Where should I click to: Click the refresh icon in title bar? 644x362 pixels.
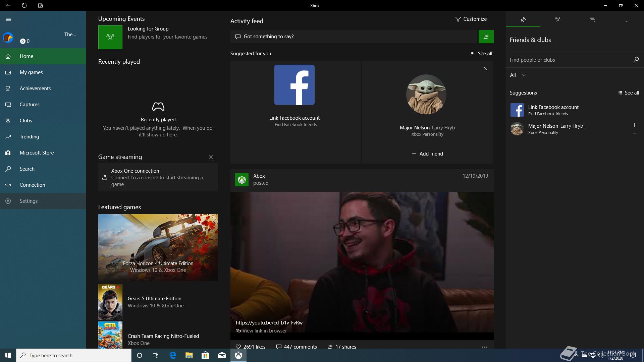tap(24, 5)
